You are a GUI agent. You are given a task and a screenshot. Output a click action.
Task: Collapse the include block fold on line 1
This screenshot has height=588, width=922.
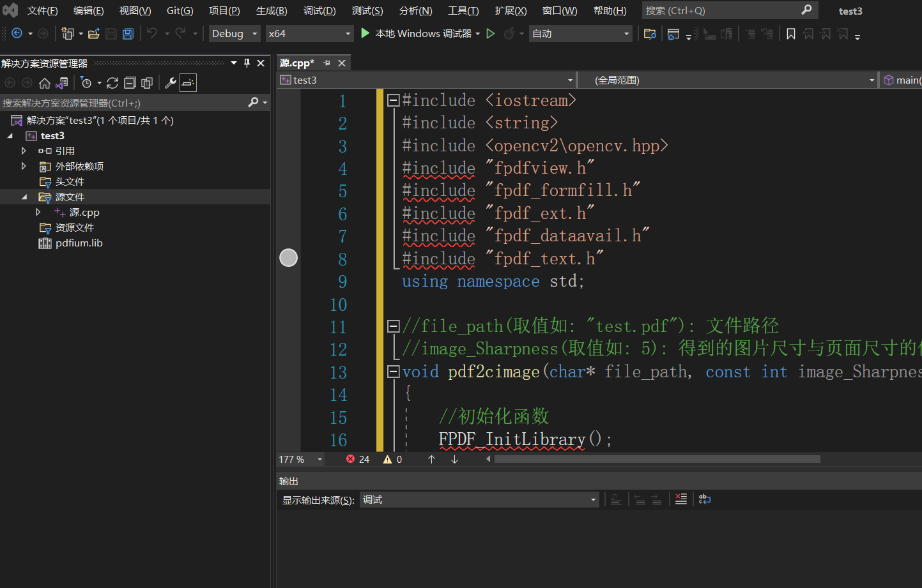pyautogui.click(x=394, y=100)
